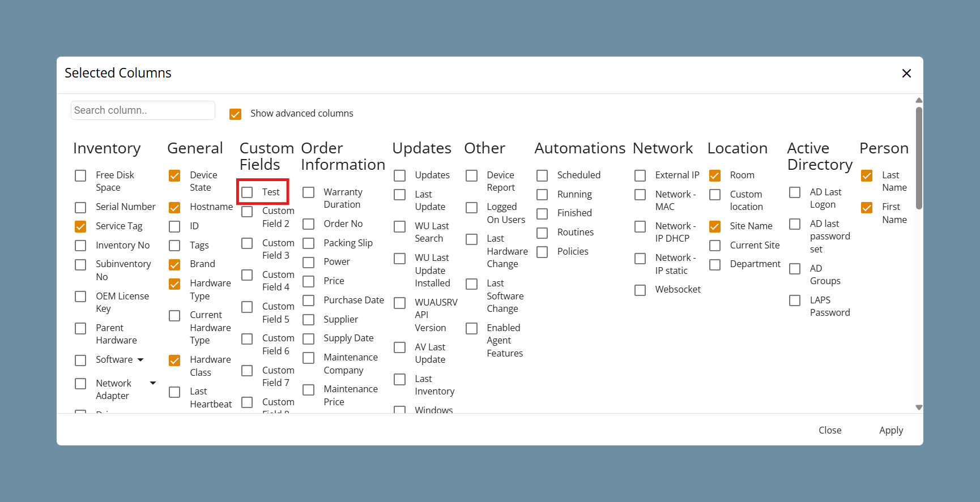Check the Updates column checkbox
980x502 pixels.
[x=399, y=176]
